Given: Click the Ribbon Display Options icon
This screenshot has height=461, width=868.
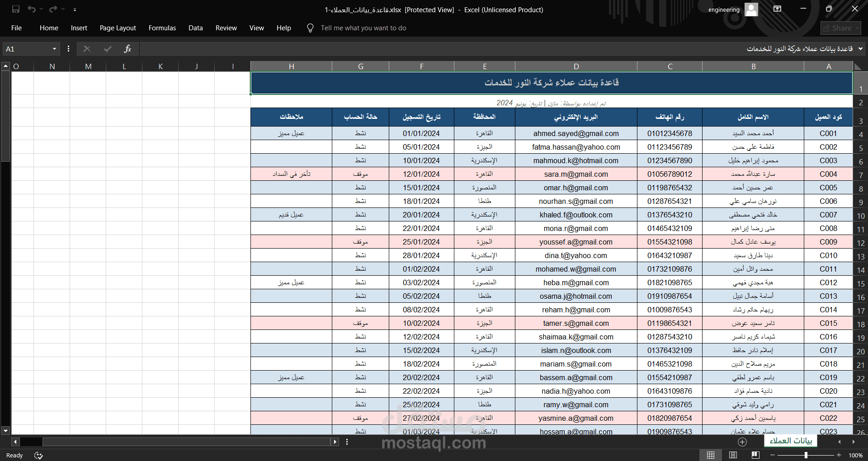Looking at the screenshot, I should (x=778, y=9).
